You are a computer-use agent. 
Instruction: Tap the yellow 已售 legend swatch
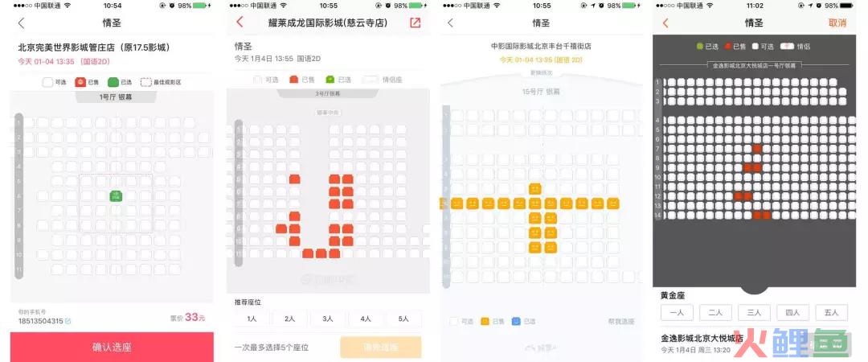pyautogui.click(x=485, y=321)
